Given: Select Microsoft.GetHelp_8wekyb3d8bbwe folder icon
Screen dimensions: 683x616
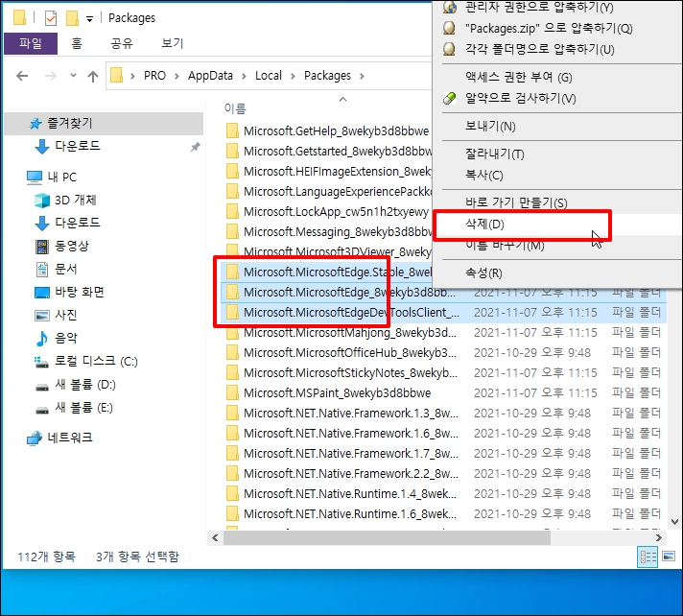Looking at the screenshot, I should 232,130.
